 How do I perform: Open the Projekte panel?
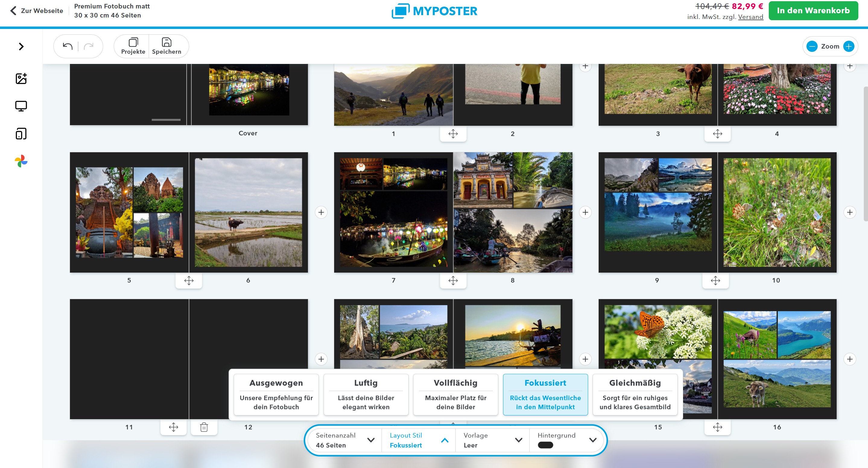pyautogui.click(x=133, y=46)
